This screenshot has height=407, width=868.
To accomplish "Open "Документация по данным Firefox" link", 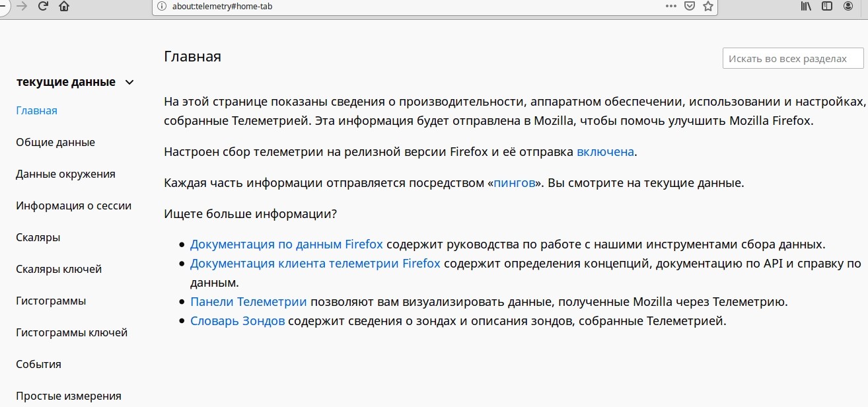I will point(287,244).
